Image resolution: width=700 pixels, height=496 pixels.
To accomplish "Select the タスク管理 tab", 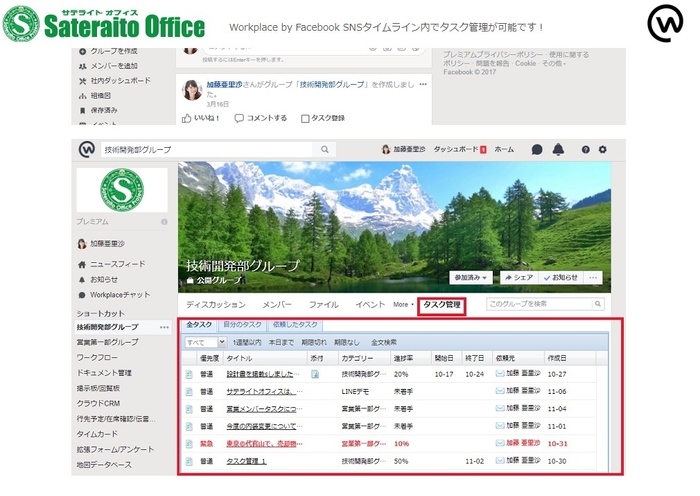I will point(442,305).
